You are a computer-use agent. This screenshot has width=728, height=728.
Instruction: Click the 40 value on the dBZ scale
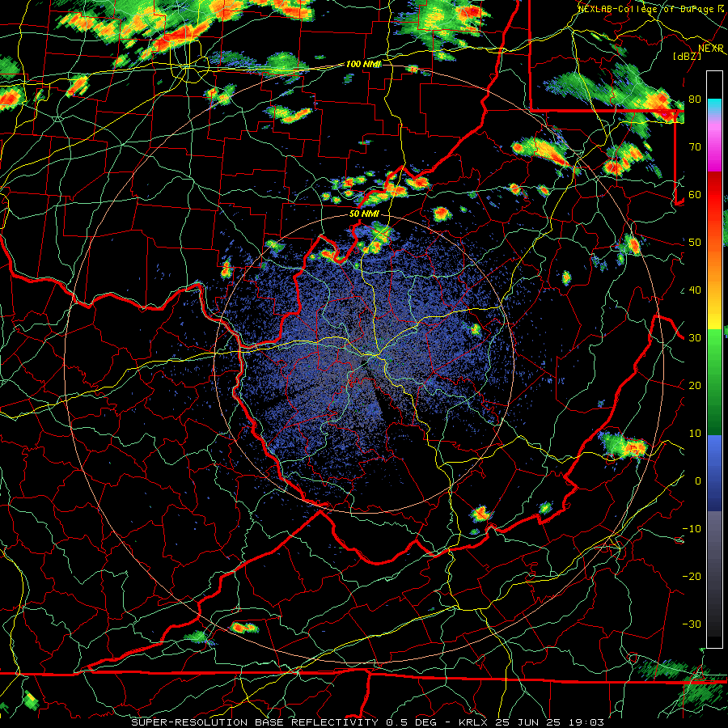tap(695, 290)
